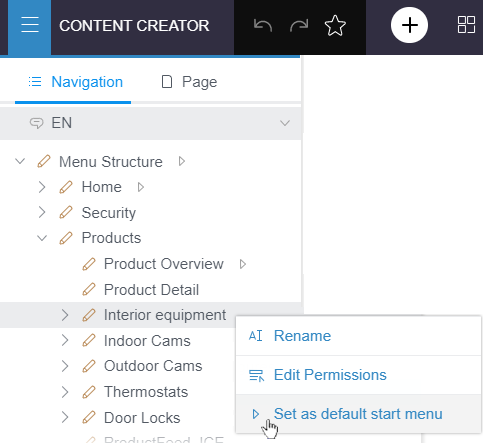The width and height of the screenshot is (483, 443).
Task: Click the redo arrow icon
Action: (x=299, y=25)
